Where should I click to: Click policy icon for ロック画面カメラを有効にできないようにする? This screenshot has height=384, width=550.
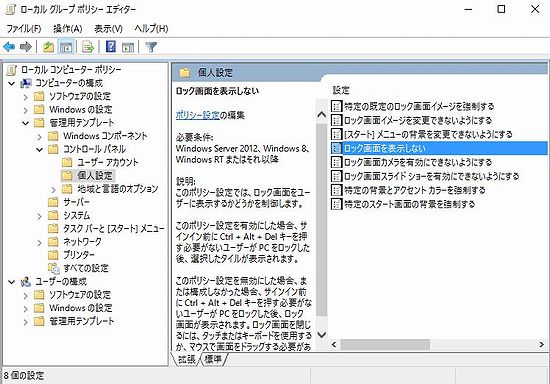(x=336, y=162)
